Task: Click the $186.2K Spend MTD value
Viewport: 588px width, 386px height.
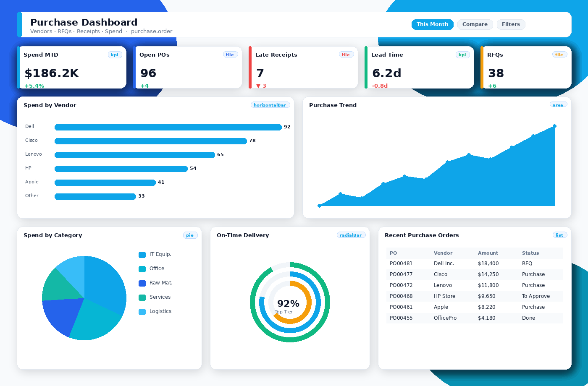Action: (52, 73)
